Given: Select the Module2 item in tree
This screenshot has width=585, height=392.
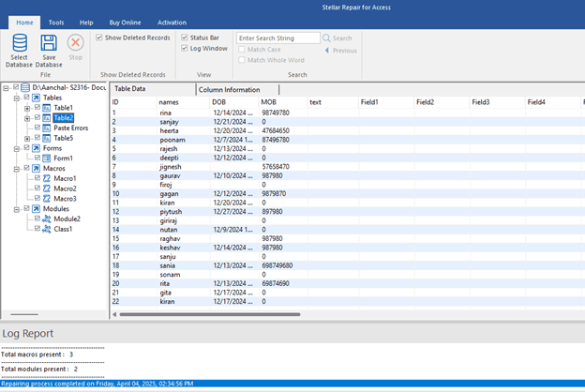Looking at the screenshot, I should 66,219.
